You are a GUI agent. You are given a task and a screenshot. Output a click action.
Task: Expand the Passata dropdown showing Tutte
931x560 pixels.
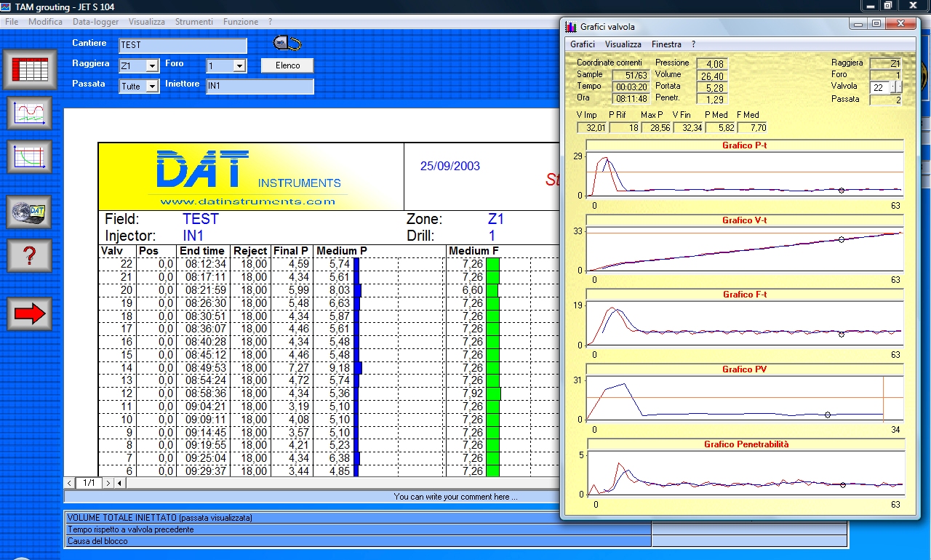pos(152,86)
